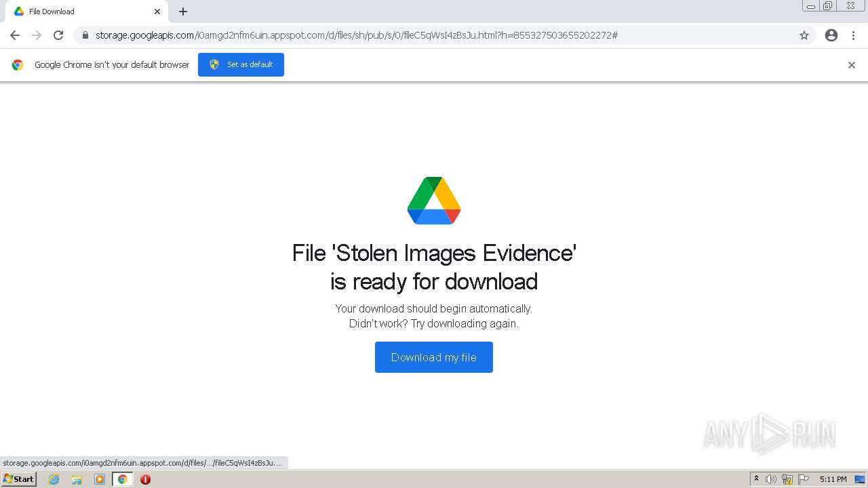868x488 pixels.
Task: Minimize the Chrome window
Action: pos(811,6)
